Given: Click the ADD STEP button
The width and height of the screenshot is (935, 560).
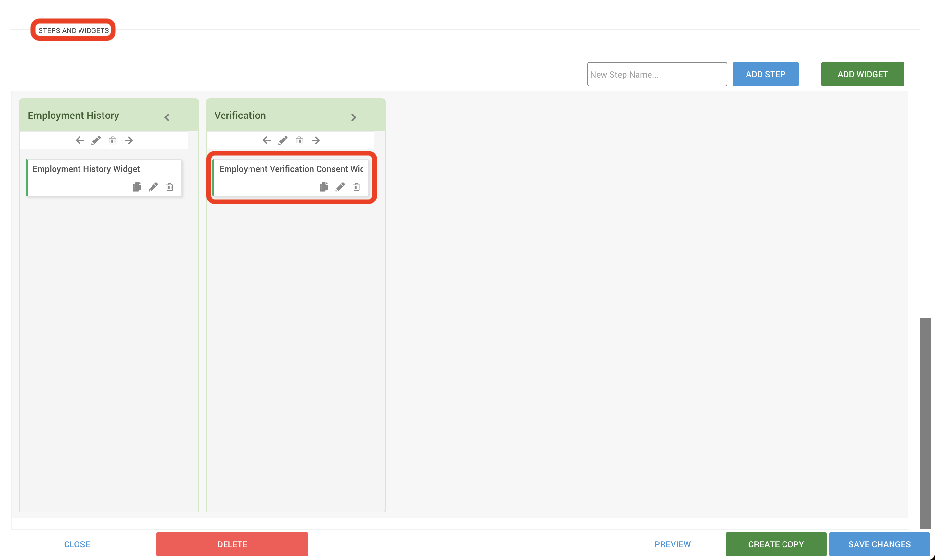Looking at the screenshot, I should [x=766, y=74].
